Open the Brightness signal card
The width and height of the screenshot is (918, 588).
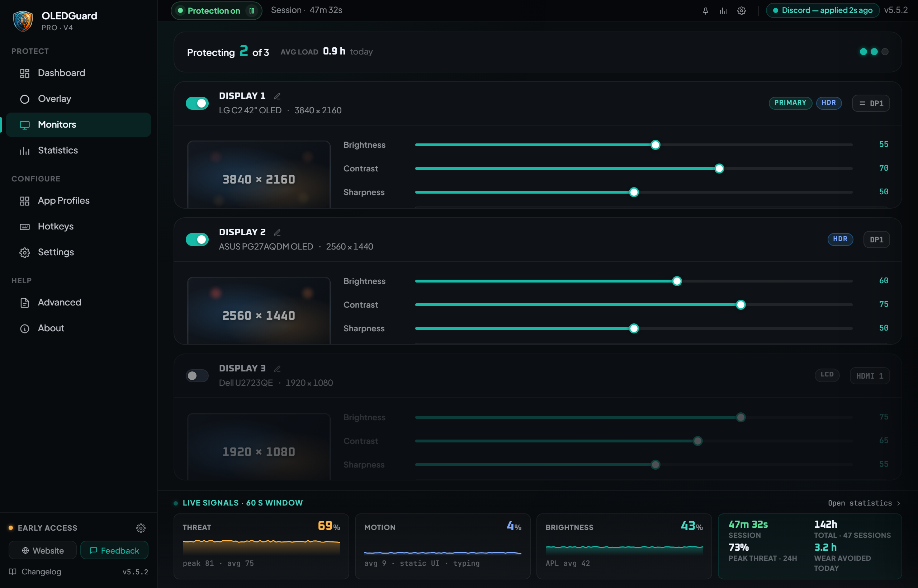(x=624, y=546)
